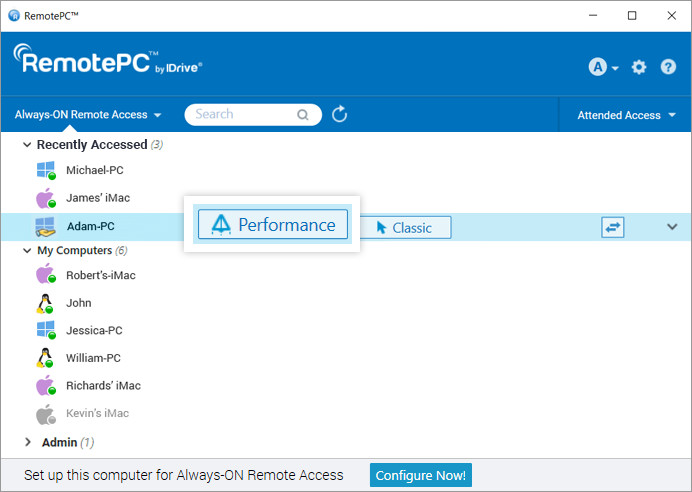Select the Jessica-PC entry
Image resolution: width=692 pixels, height=492 pixels.
[x=94, y=331]
